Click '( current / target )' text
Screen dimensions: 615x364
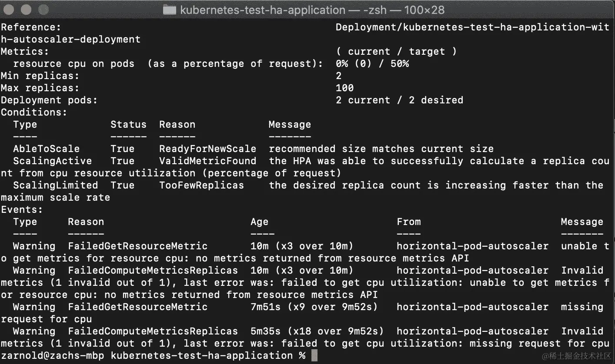click(x=397, y=52)
